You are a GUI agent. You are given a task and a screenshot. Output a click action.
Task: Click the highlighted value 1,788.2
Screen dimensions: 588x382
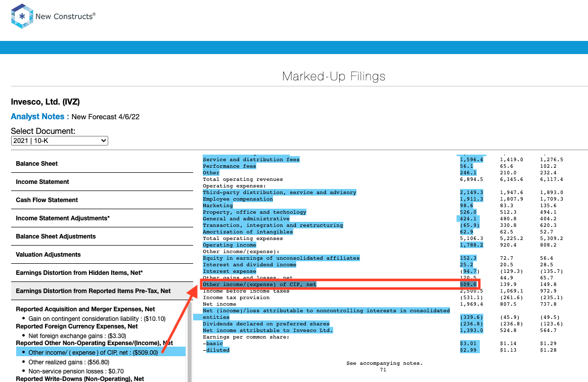point(471,245)
